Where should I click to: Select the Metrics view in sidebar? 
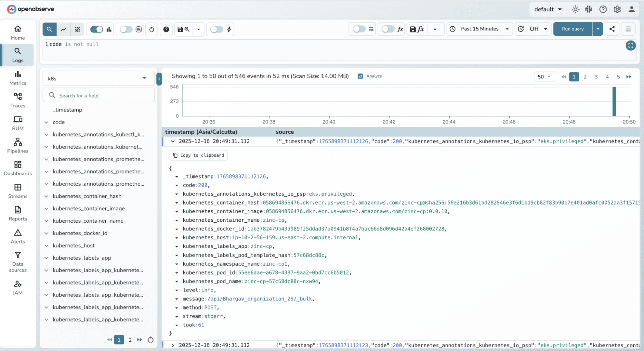click(x=18, y=77)
